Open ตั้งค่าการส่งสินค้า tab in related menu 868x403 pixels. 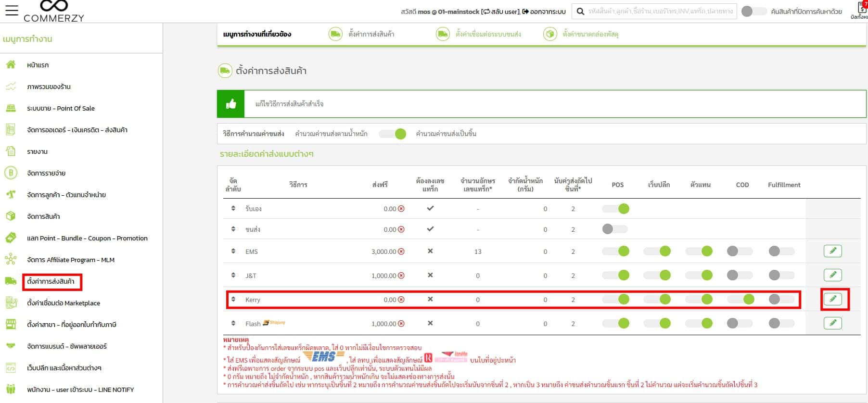click(x=362, y=34)
